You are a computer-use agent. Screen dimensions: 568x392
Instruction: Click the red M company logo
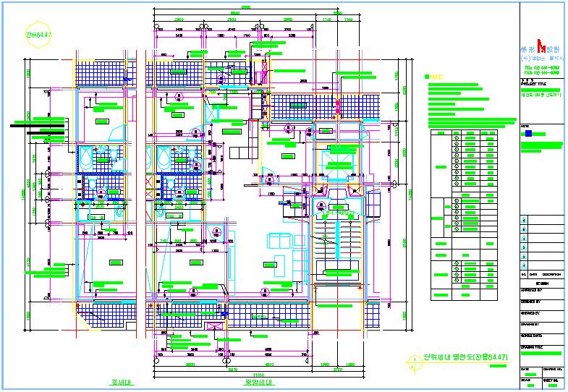point(541,48)
